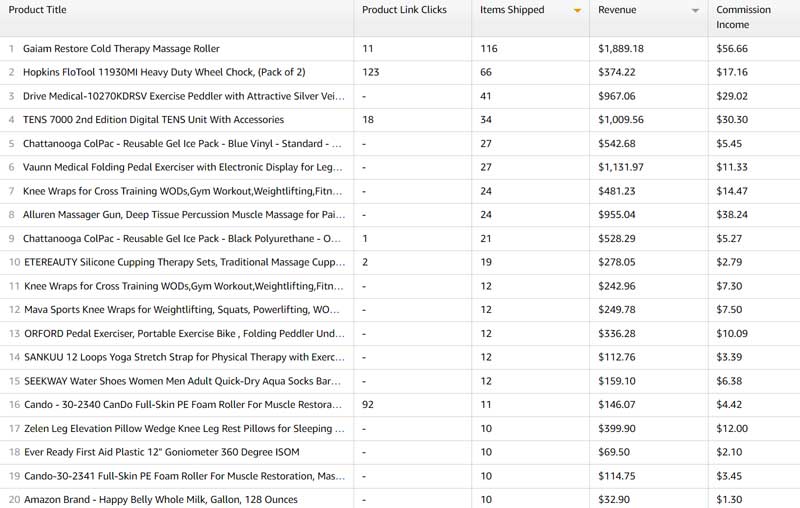The height and width of the screenshot is (508, 800).
Task: Click revenue value $1,889.18
Action: pyautogui.click(x=621, y=48)
